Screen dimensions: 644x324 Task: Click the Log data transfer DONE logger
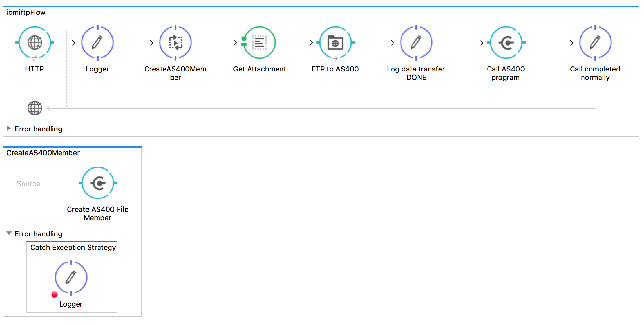pyautogui.click(x=416, y=43)
